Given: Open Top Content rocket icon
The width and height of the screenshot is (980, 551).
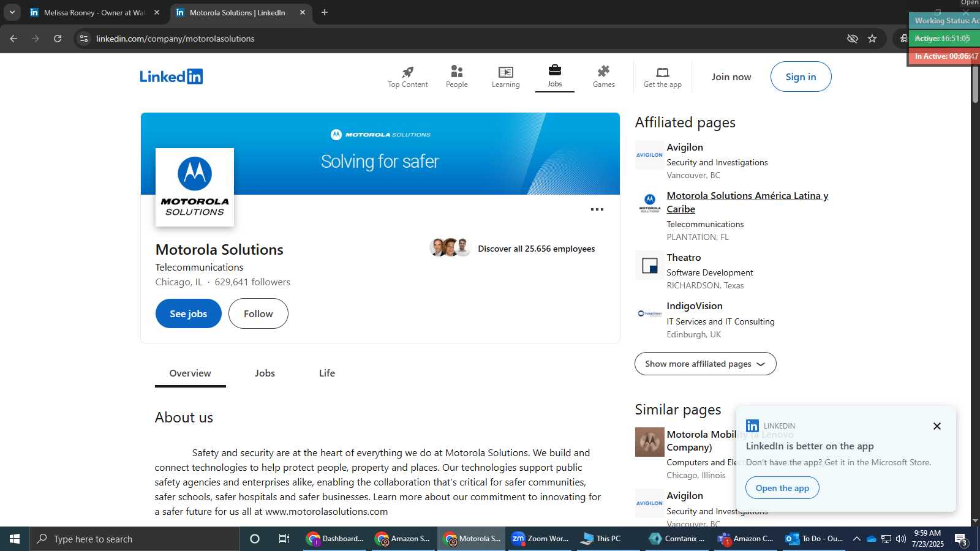Looking at the screenshot, I should [407, 77].
